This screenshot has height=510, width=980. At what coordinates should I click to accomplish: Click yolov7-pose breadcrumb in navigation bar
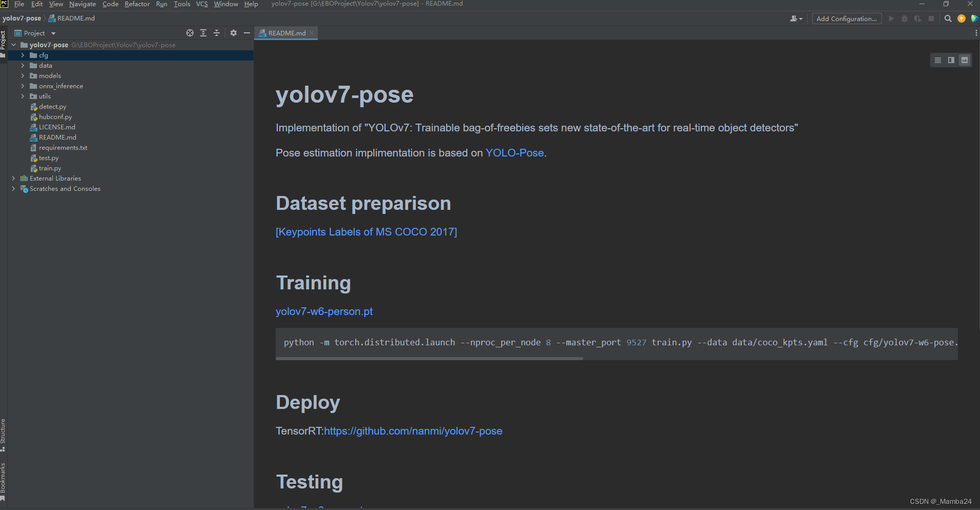pyautogui.click(x=22, y=18)
